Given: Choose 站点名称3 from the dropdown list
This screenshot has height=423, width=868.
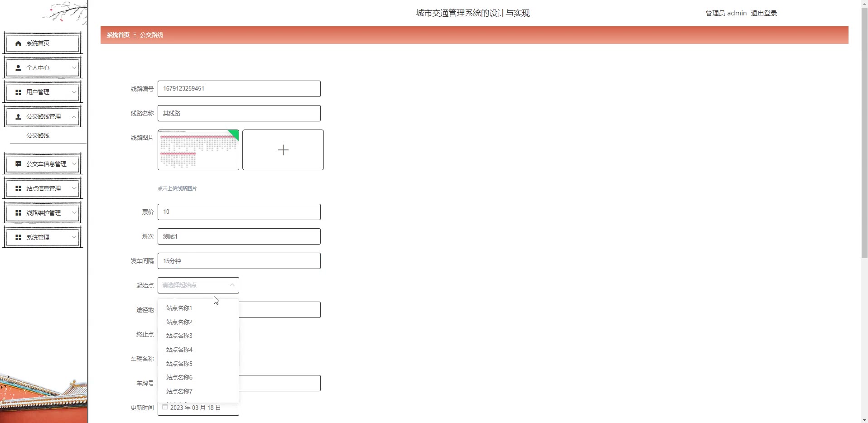Looking at the screenshot, I should click(198, 336).
